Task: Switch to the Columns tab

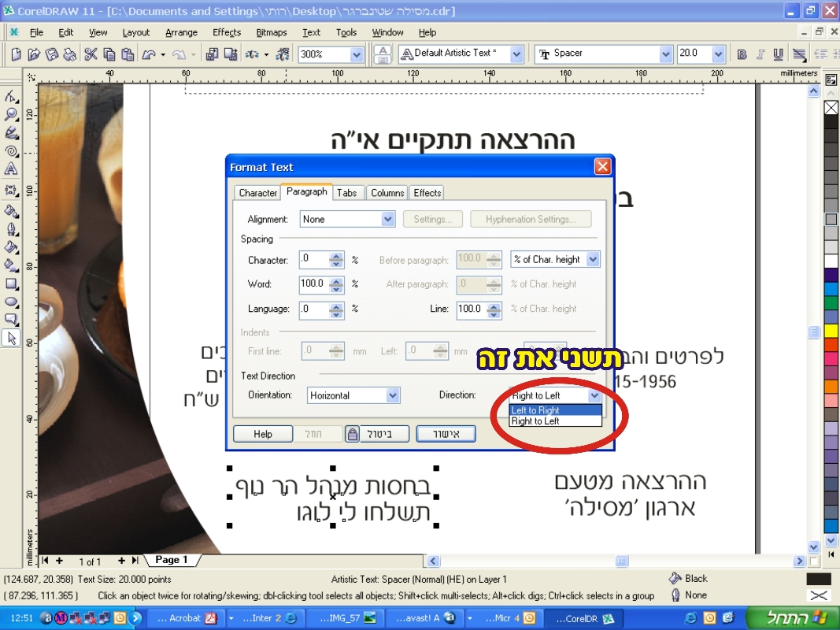Action: [x=387, y=193]
